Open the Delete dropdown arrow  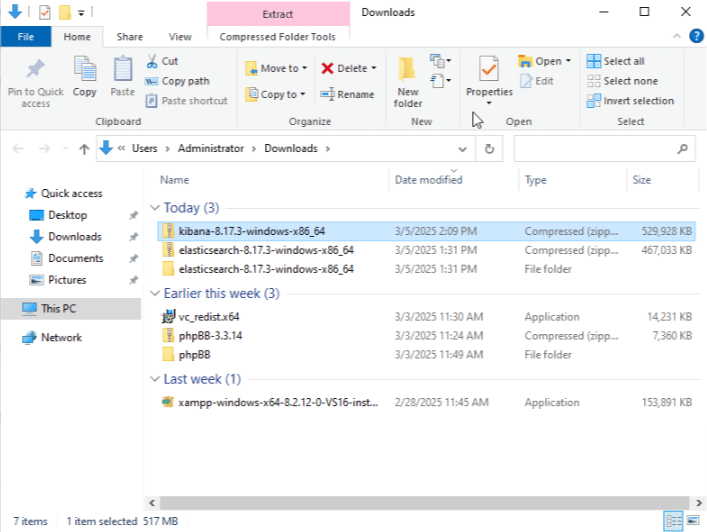(374, 69)
